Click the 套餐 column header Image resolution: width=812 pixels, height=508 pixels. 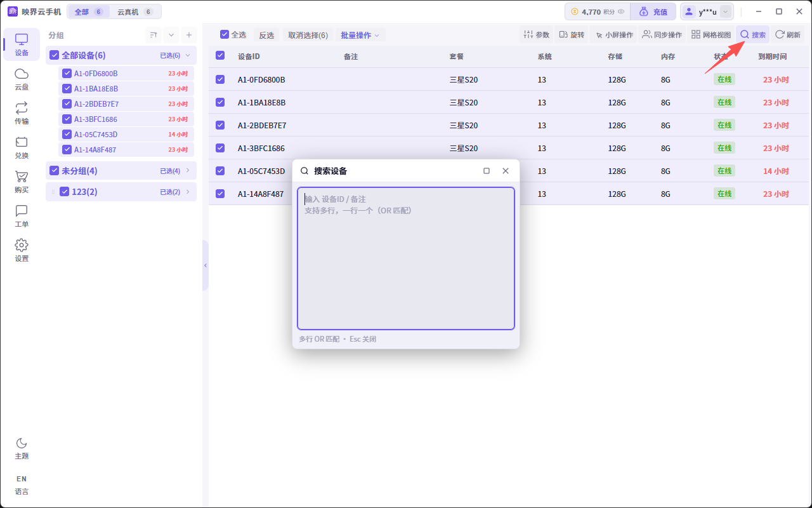tap(457, 57)
